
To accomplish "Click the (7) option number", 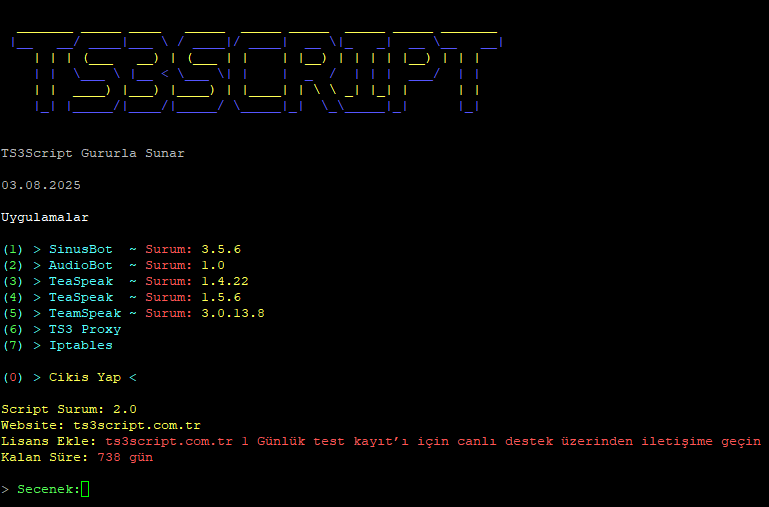I will tap(13, 345).
